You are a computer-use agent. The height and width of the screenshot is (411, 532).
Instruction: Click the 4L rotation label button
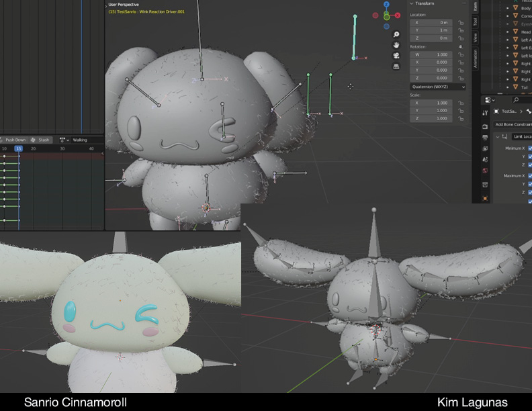[461, 47]
